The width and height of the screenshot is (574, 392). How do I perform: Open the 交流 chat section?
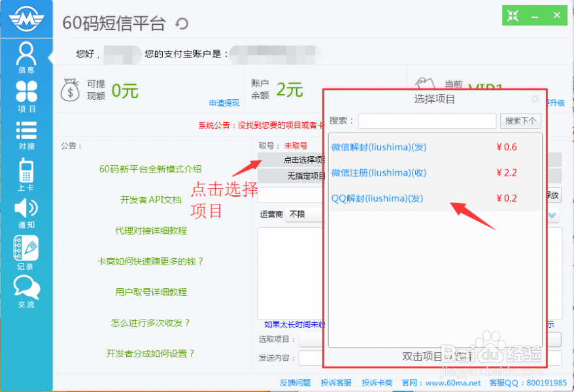(26, 291)
